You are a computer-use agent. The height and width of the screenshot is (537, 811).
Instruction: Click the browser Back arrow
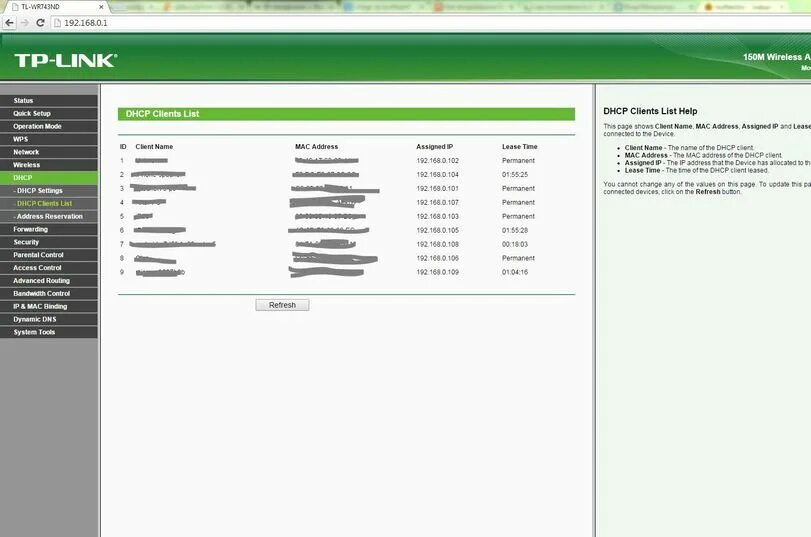(x=9, y=23)
